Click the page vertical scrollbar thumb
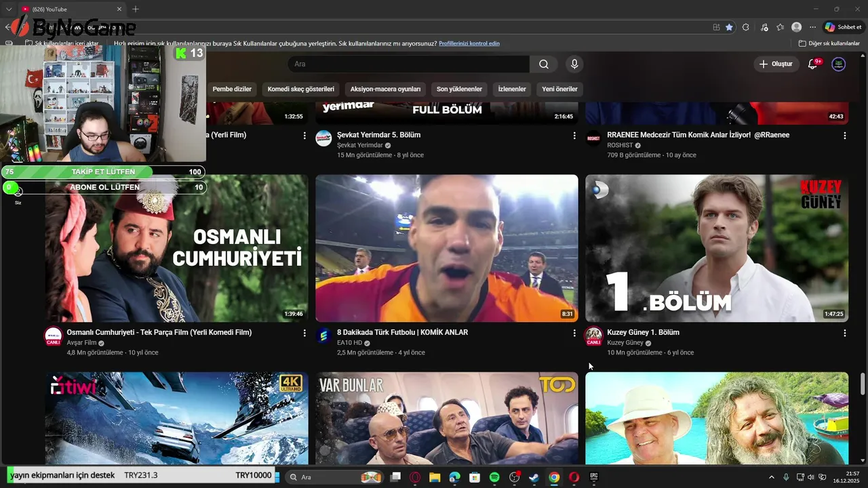Screen dimensions: 868x488 pos(863,383)
